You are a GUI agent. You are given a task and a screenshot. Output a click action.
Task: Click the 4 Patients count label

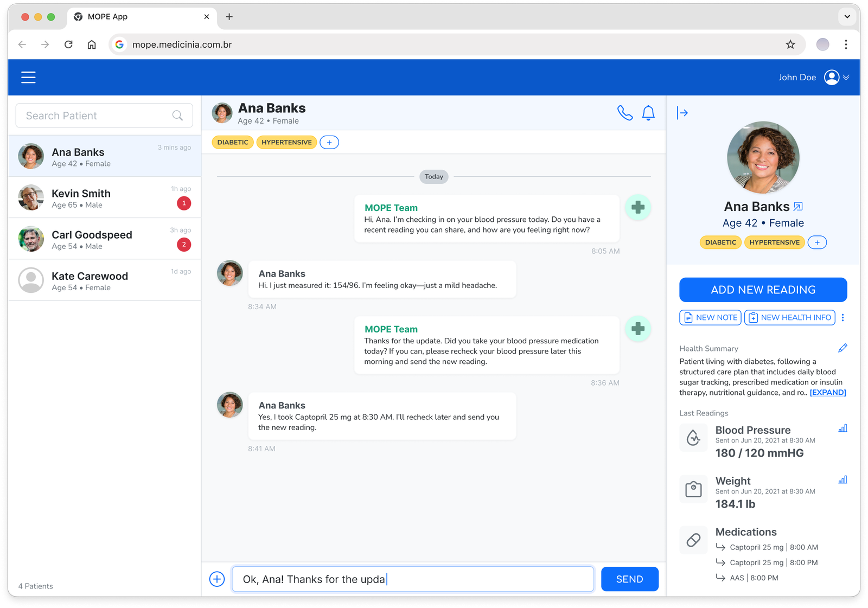(x=36, y=586)
